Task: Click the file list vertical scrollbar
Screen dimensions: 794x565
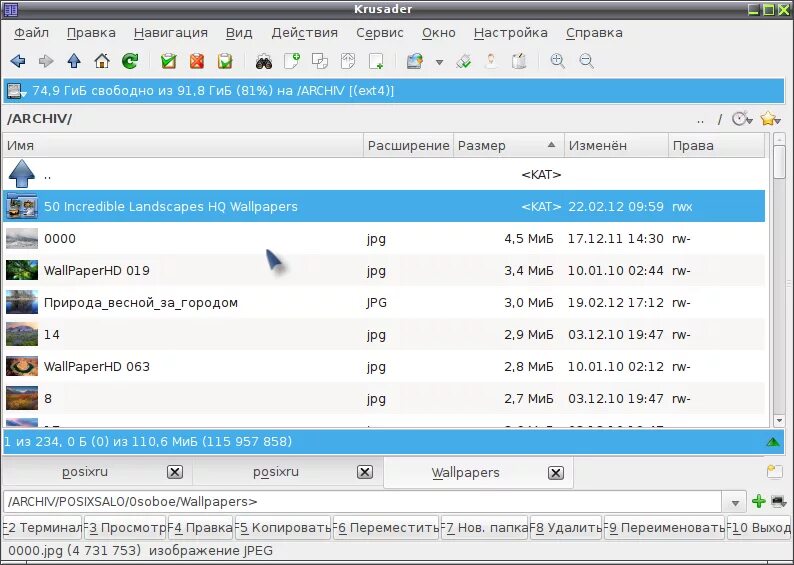Action: pos(779,280)
